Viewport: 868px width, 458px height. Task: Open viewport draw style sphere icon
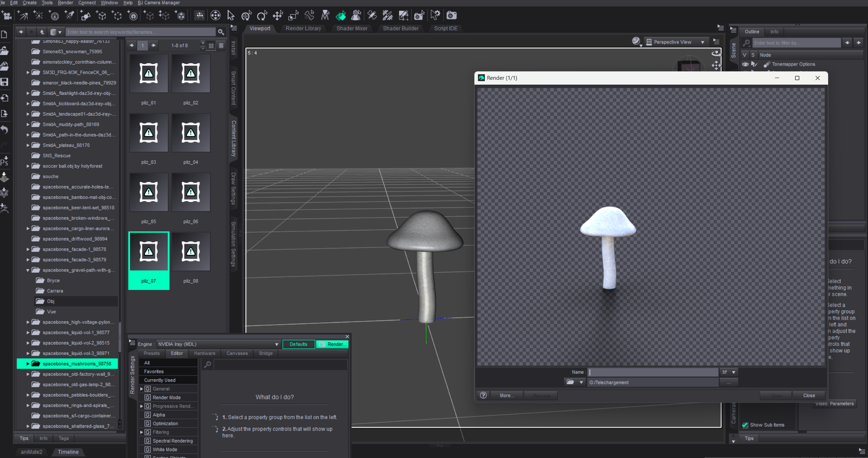(636, 41)
